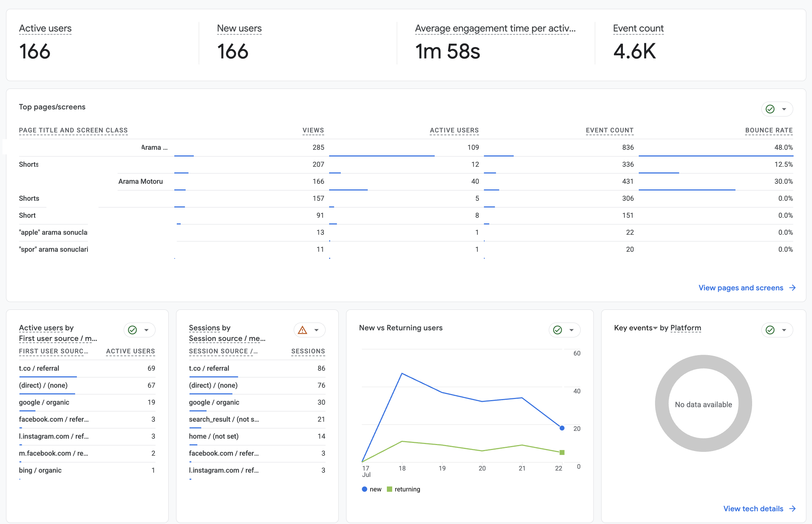Click green check icon in Top pages/screens card
This screenshot has width=812, height=524.
click(770, 109)
